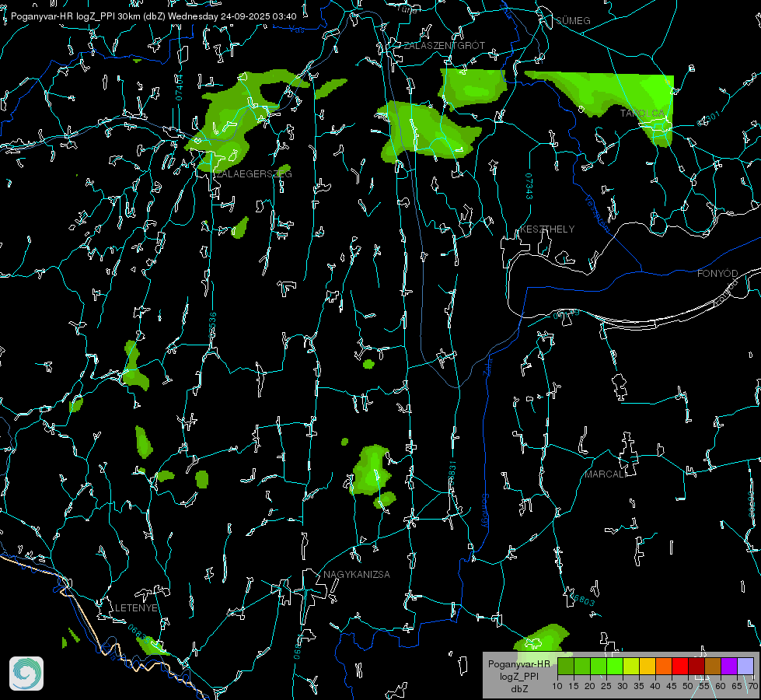The image size is (761, 700).
Task: Click the ZALAEGERSZEG city label
Action: pos(254,174)
